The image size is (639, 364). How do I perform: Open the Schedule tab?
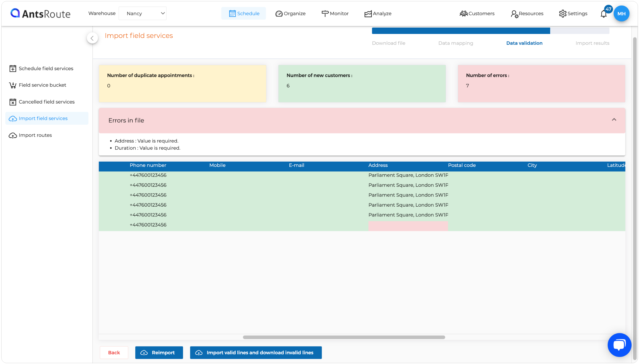tap(244, 13)
